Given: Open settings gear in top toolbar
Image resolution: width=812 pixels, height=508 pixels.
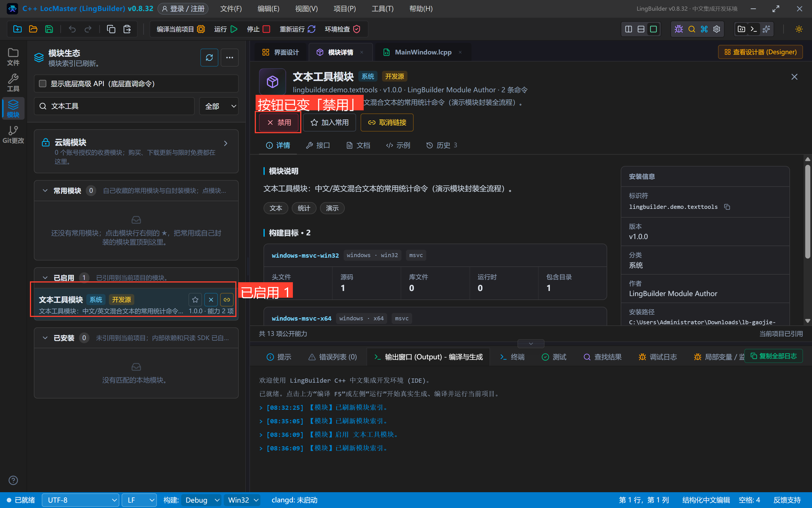Looking at the screenshot, I should (717, 29).
